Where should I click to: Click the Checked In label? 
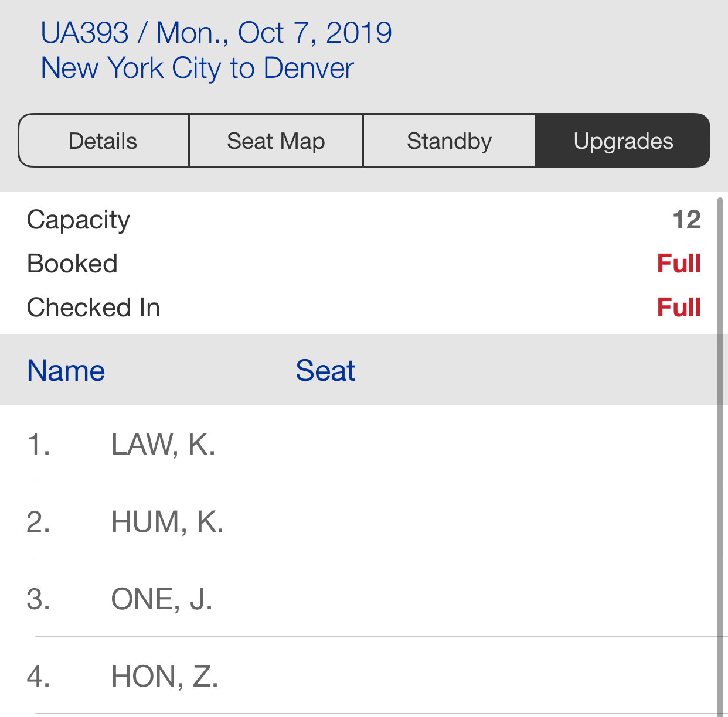93,308
